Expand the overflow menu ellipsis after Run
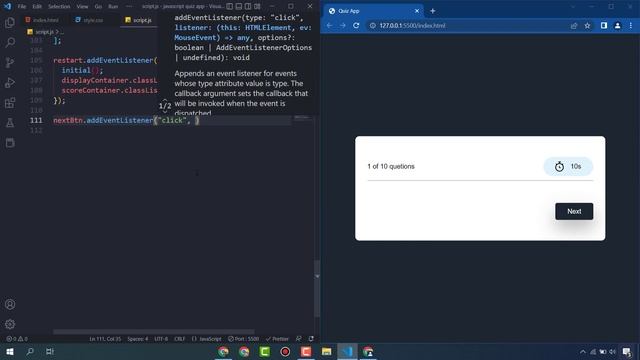The height and width of the screenshot is (360, 640). click(129, 7)
